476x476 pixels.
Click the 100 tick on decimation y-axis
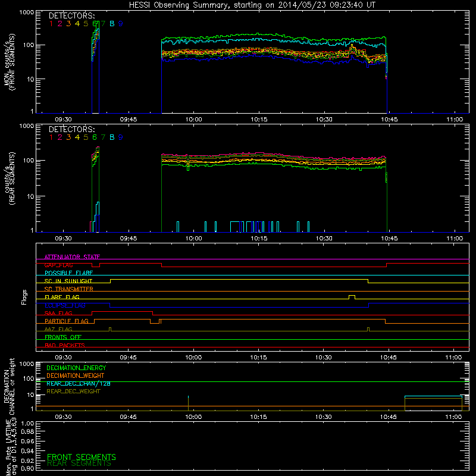[x=29, y=378]
